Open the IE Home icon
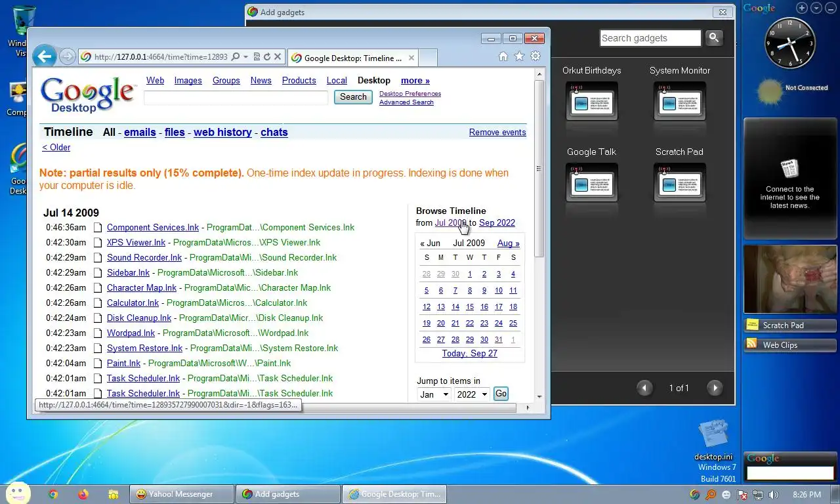Viewport: 840px width, 504px height. coord(503,56)
